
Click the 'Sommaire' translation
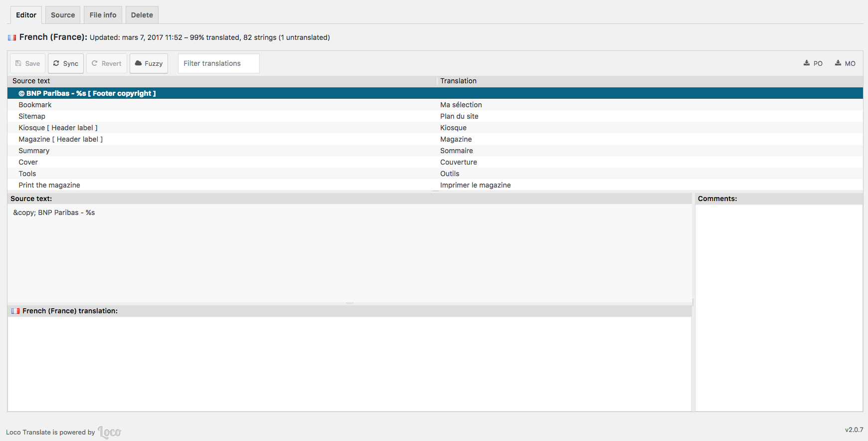tap(457, 151)
